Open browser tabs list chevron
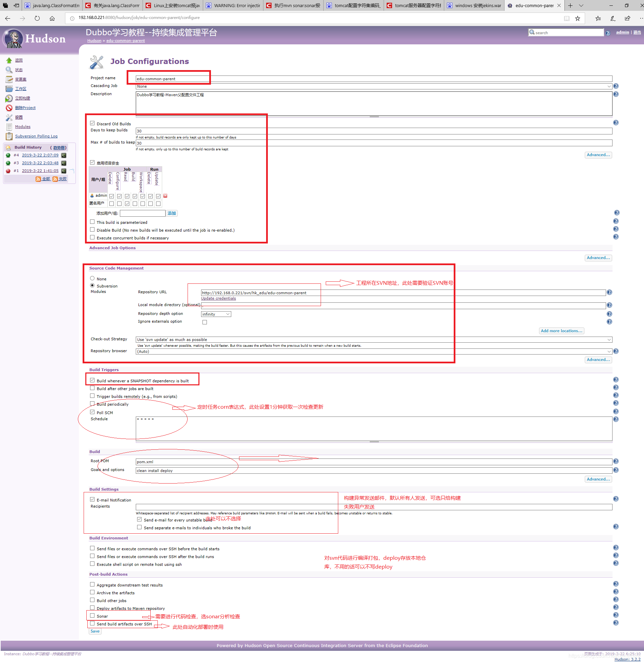 point(581,5)
